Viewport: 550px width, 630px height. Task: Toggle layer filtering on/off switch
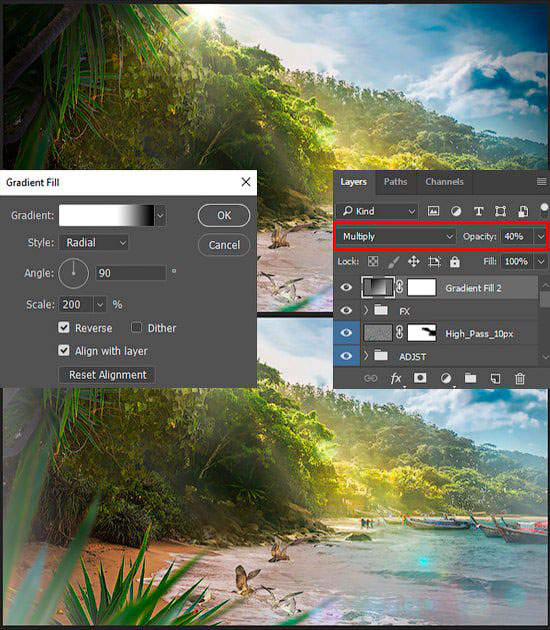coord(544,211)
